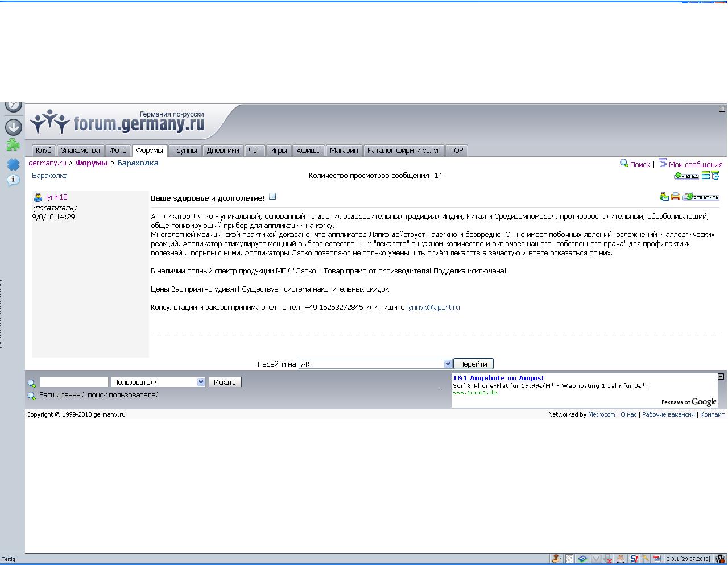Open the downloads arrow icon in sidebar
The height and width of the screenshot is (565, 728).
tap(13, 126)
